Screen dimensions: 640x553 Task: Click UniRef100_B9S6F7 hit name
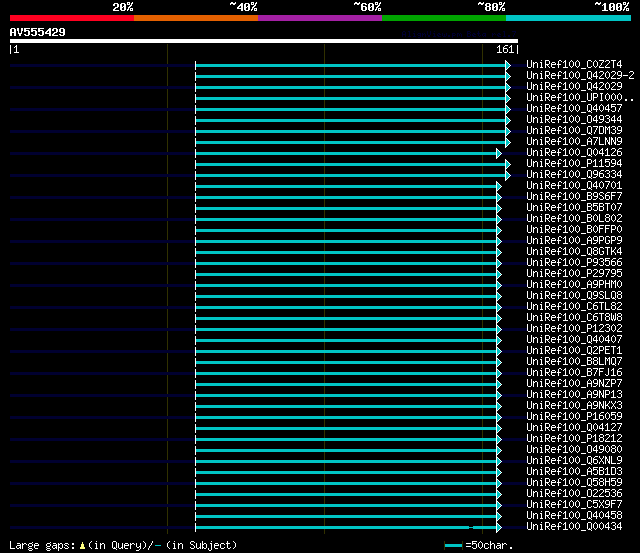coord(574,197)
